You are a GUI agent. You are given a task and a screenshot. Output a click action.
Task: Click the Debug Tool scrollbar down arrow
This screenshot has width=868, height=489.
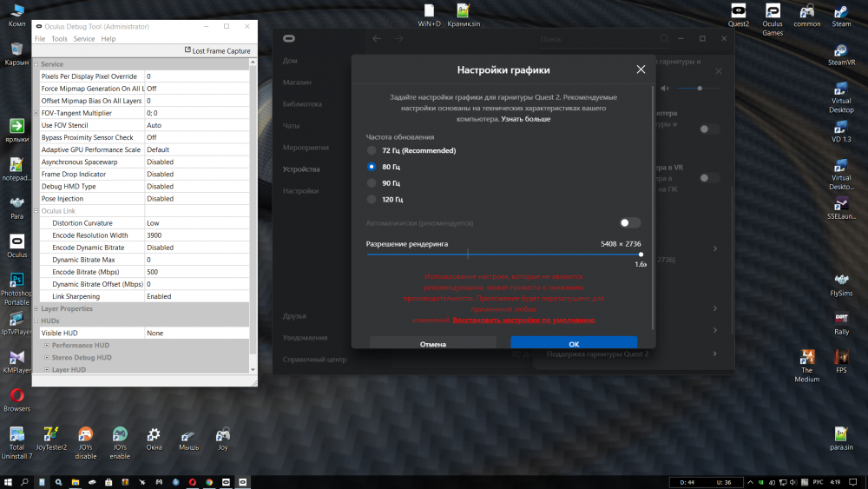(253, 369)
